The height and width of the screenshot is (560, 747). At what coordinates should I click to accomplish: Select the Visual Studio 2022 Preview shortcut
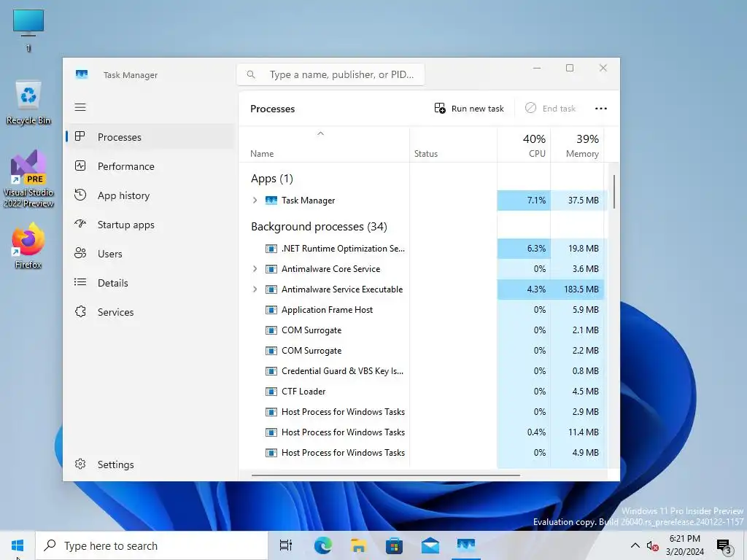[28, 179]
